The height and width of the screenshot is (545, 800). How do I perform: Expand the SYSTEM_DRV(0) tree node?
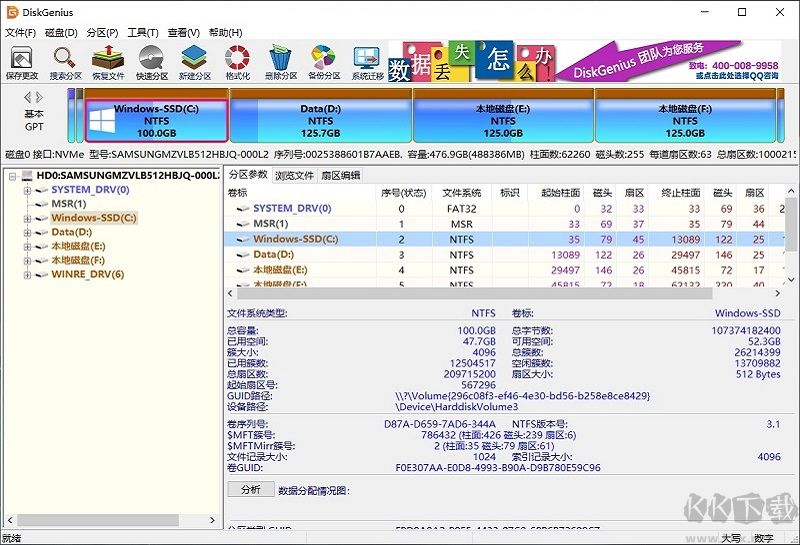pos(27,190)
